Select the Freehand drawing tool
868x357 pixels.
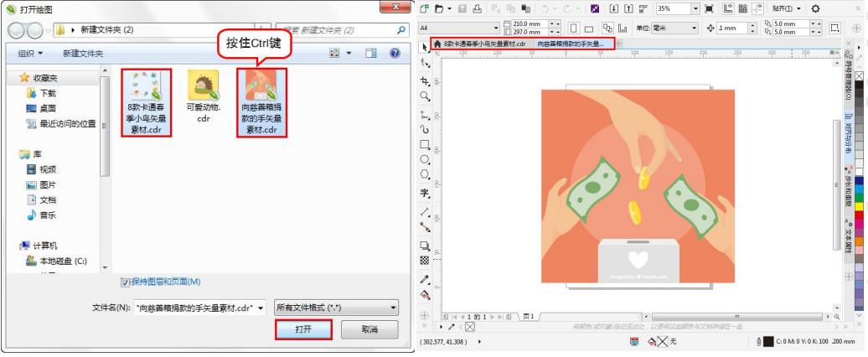(x=425, y=115)
